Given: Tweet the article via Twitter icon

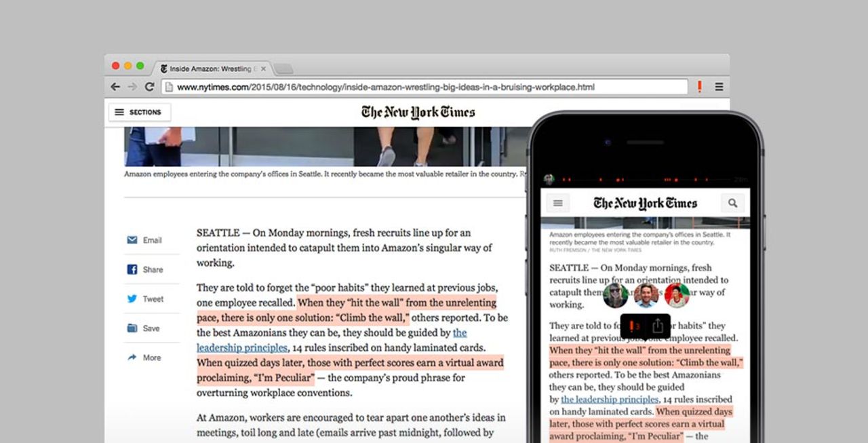Looking at the screenshot, I should [144, 299].
